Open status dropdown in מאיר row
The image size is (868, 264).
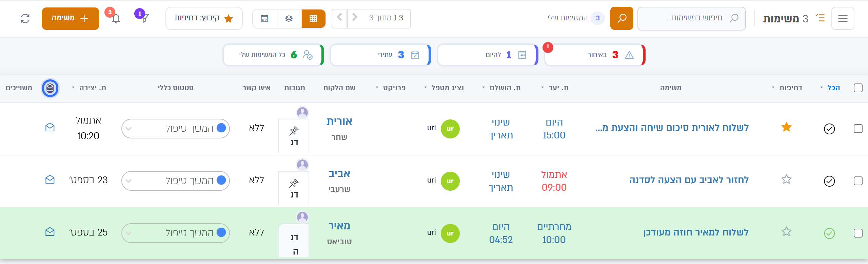(176, 233)
